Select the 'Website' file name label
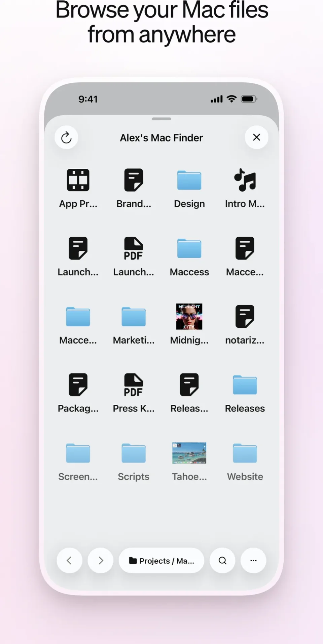 [245, 477]
